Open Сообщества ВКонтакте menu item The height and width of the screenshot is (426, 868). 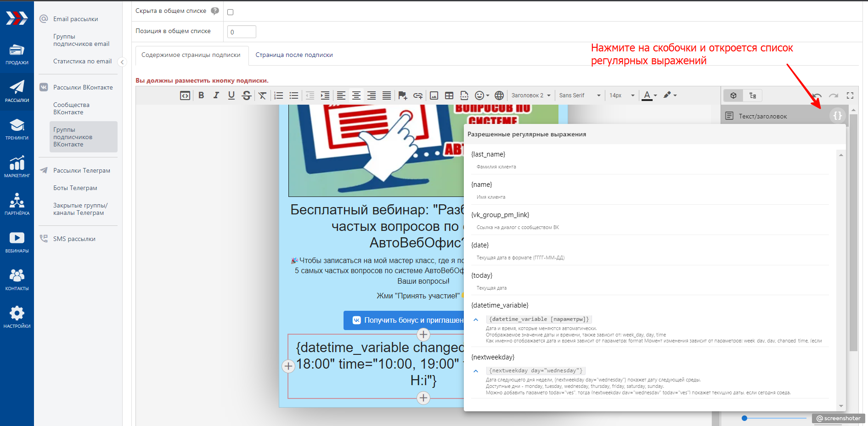pyautogui.click(x=71, y=109)
